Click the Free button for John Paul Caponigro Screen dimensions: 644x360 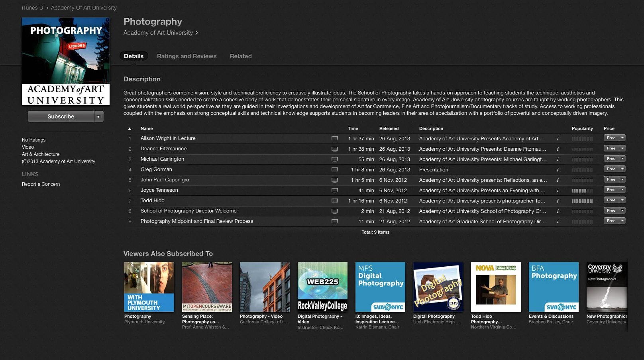tap(611, 179)
